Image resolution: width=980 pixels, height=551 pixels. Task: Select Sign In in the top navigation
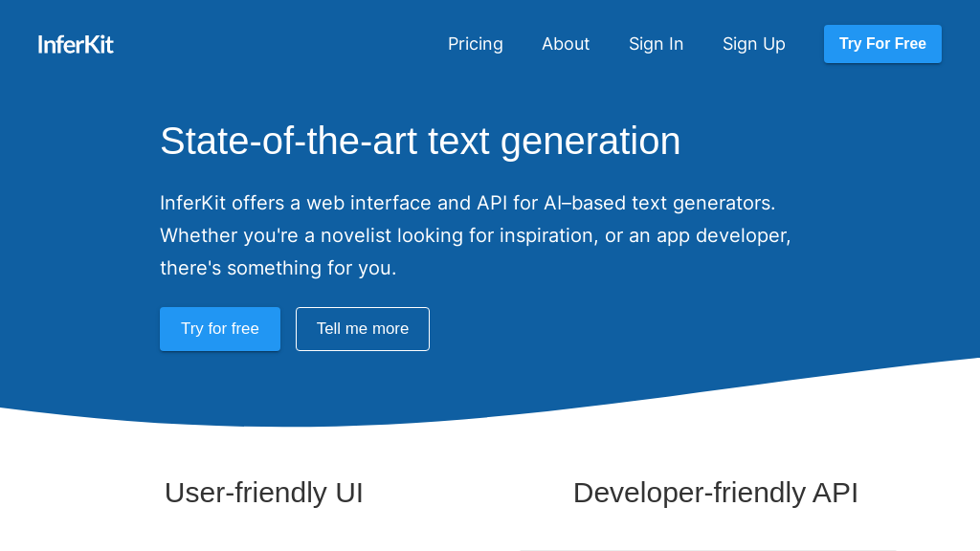click(656, 44)
